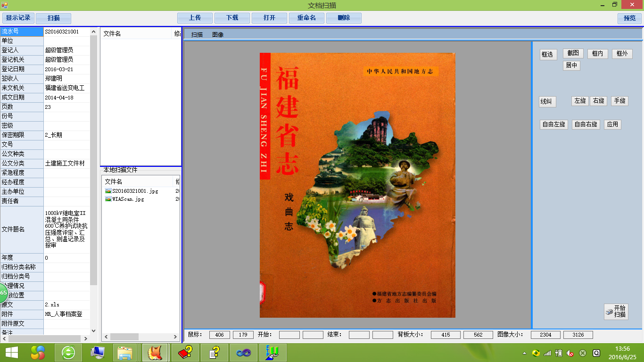Open the red book help taskbar icon

(x=186, y=353)
